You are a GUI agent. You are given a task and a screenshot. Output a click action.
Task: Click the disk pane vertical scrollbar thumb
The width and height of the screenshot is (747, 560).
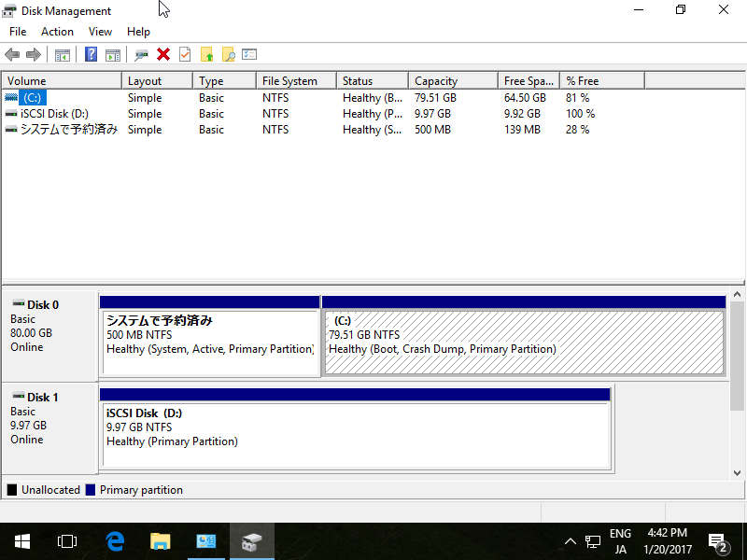(737, 356)
